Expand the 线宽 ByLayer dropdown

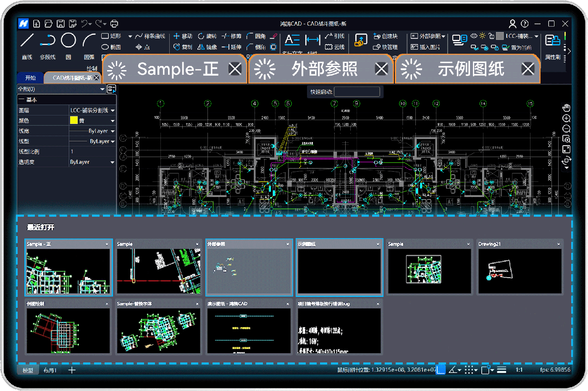click(x=113, y=131)
